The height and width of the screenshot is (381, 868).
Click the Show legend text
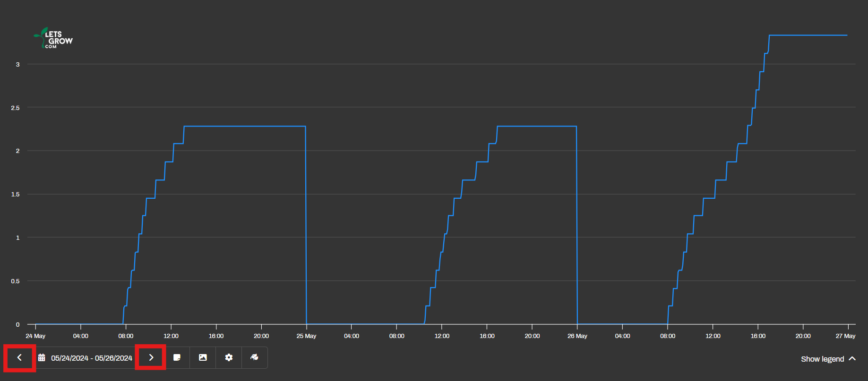pos(822,359)
